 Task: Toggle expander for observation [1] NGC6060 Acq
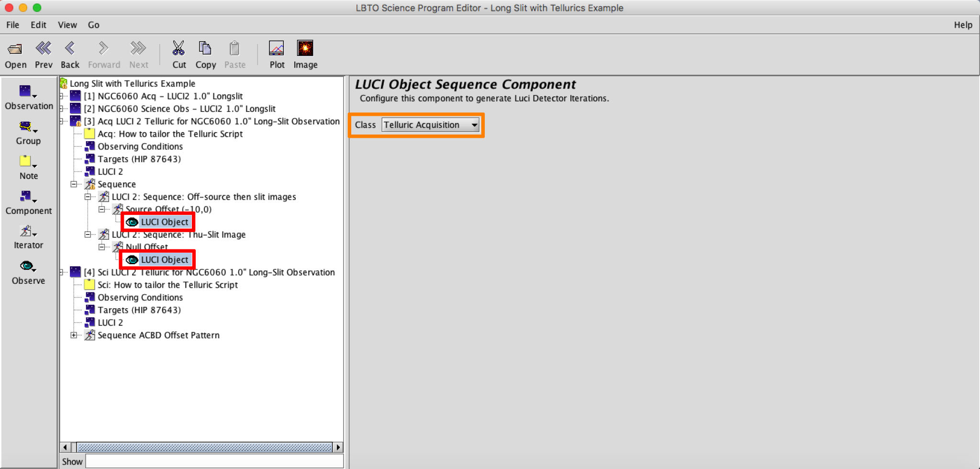[62, 96]
